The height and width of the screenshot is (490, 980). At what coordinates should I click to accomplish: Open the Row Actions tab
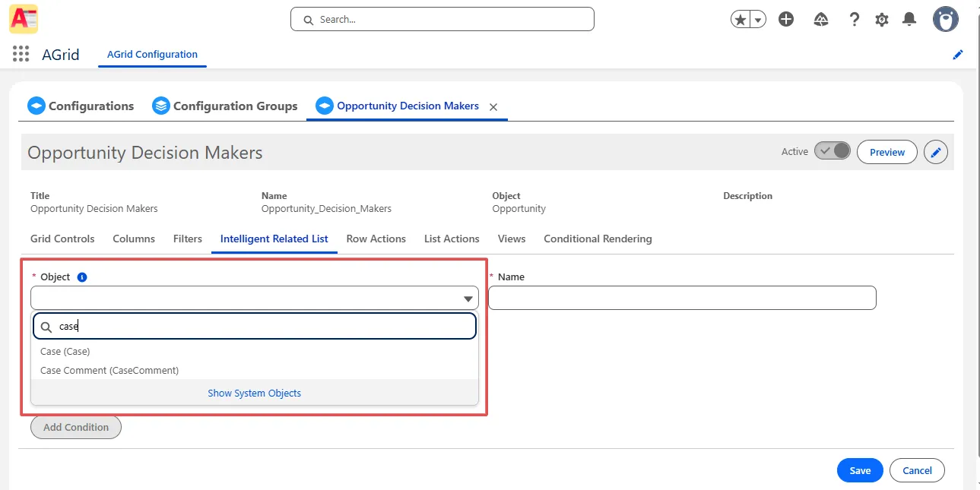tap(376, 239)
